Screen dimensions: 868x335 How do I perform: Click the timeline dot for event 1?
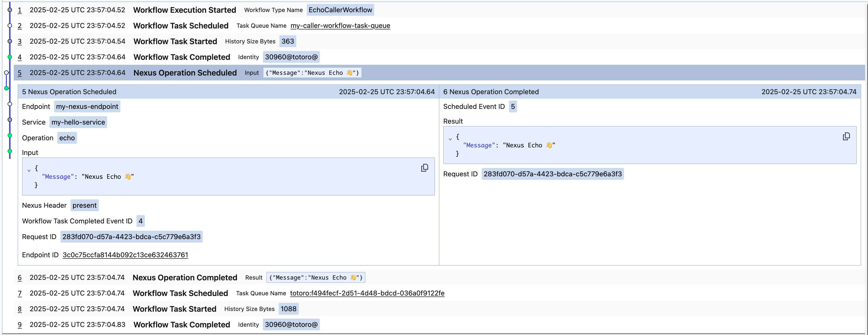click(x=10, y=10)
